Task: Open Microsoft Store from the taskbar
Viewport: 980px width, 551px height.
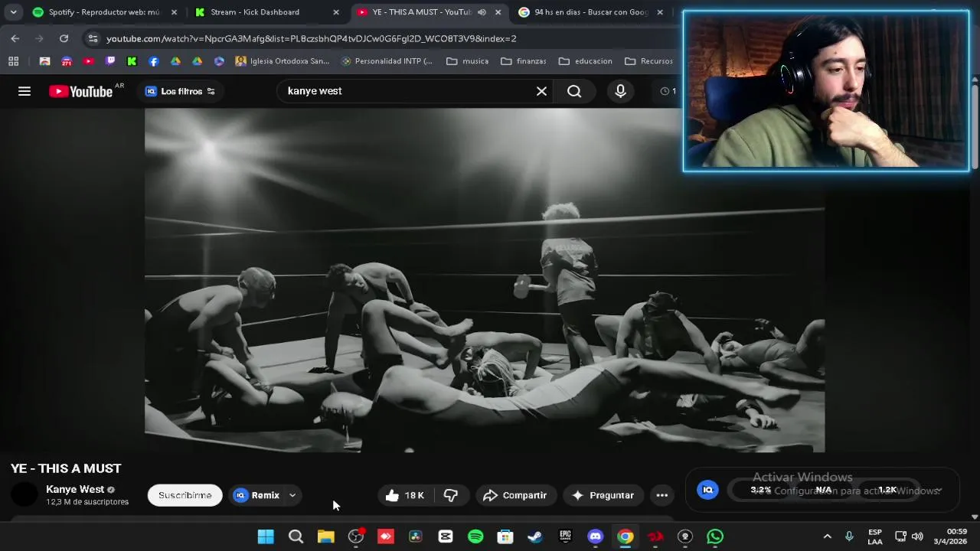Action: (505, 536)
